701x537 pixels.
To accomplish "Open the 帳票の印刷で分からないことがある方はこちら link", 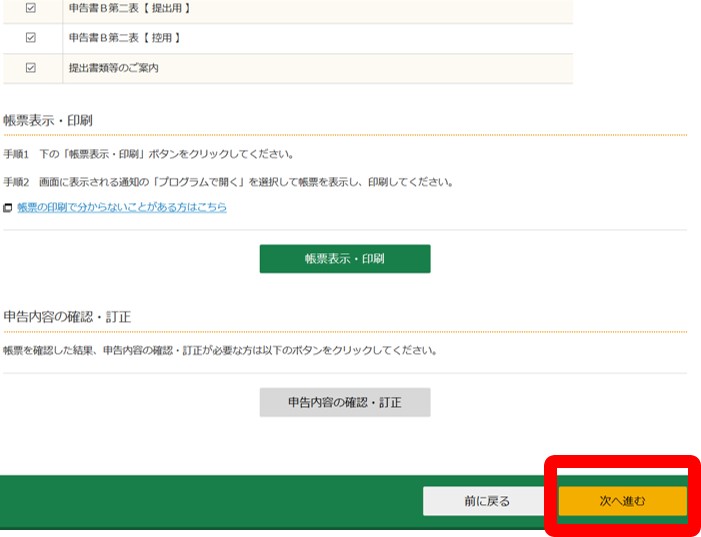I will [x=121, y=207].
